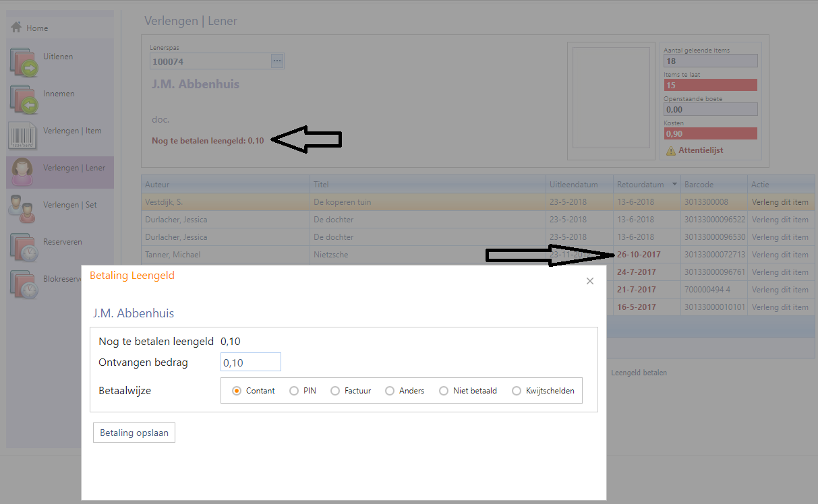Image resolution: width=818 pixels, height=504 pixels.
Task: Open the Innemen return icon
Action: point(24,99)
